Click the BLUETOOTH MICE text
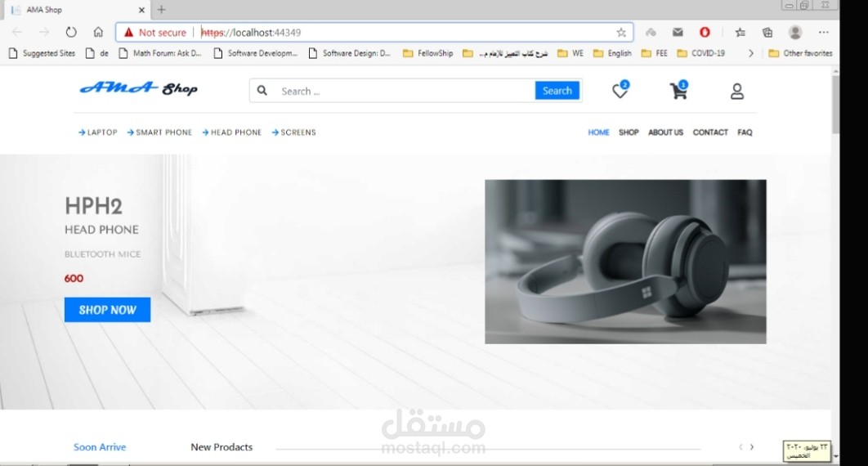The width and height of the screenshot is (868, 466). 102,254
